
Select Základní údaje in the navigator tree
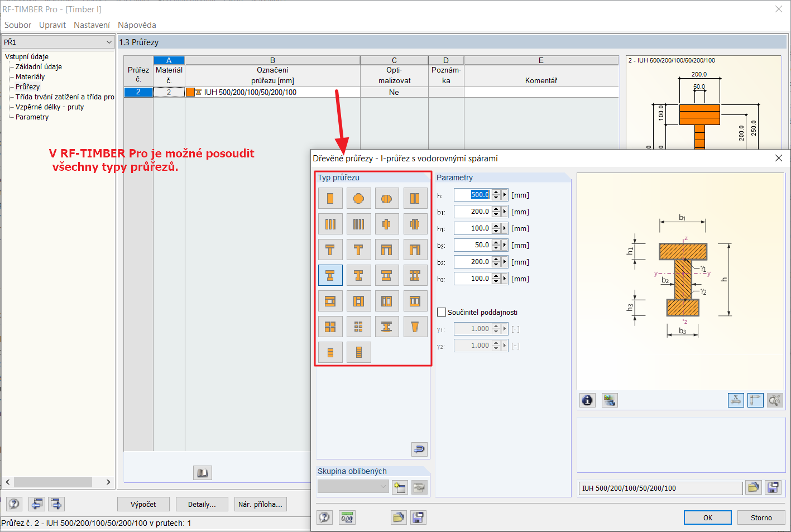[39, 66]
